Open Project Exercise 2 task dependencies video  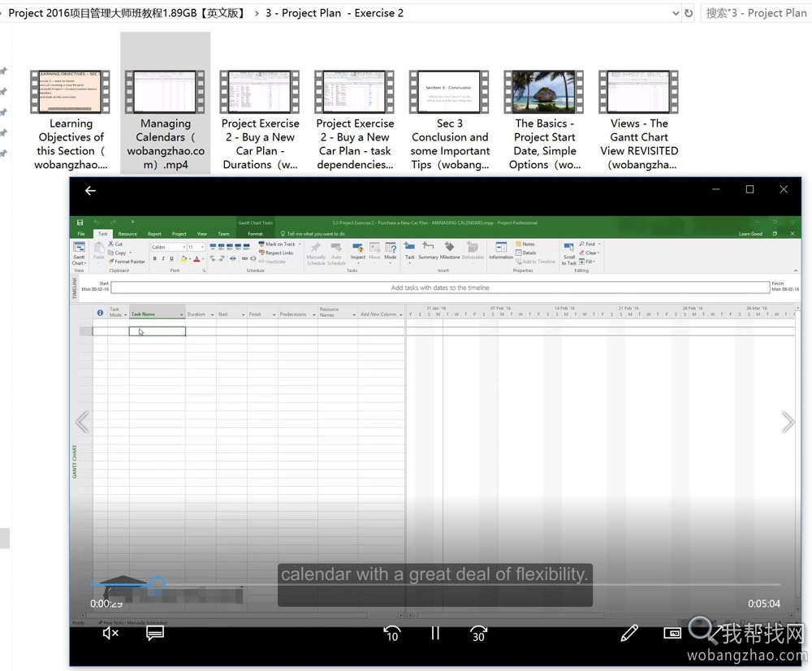[x=355, y=93]
